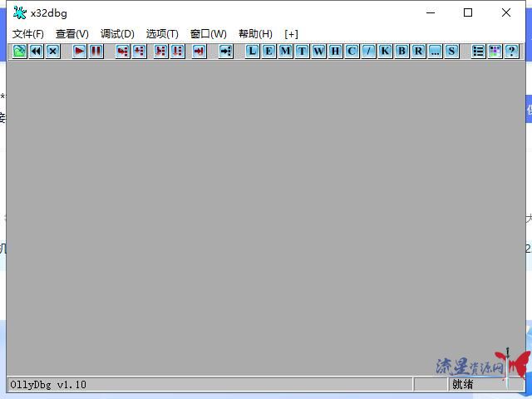The image size is (532, 399).
Task: Open the 窗口(W) menu
Action: pyautogui.click(x=209, y=34)
